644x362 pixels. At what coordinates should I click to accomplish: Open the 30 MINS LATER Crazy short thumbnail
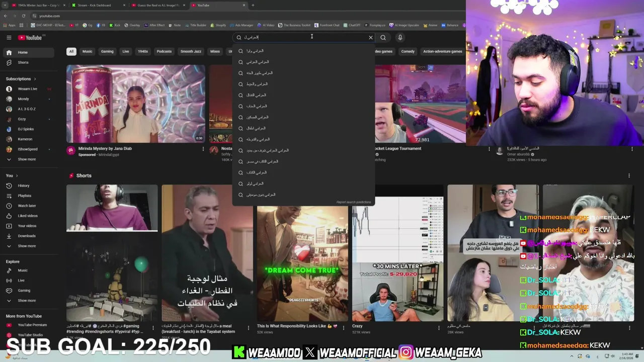coord(397,252)
